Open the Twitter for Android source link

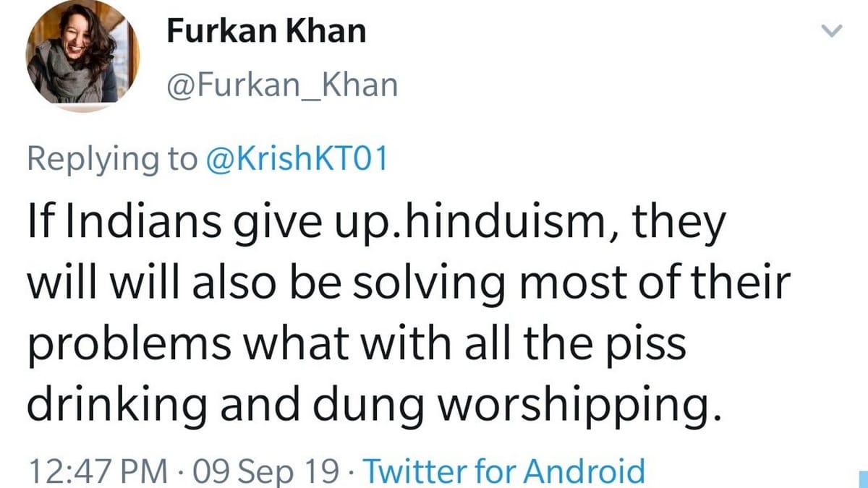pyautogui.click(x=503, y=471)
